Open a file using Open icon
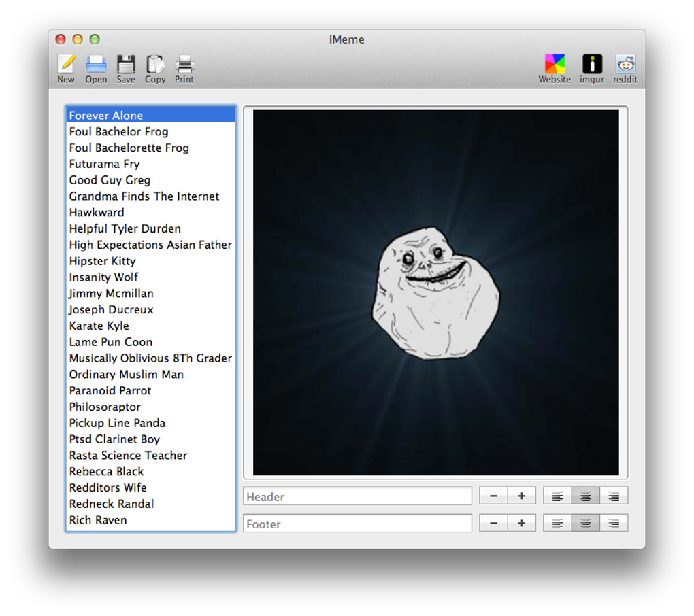Screen dimensions: 694x616 (x=96, y=69)
